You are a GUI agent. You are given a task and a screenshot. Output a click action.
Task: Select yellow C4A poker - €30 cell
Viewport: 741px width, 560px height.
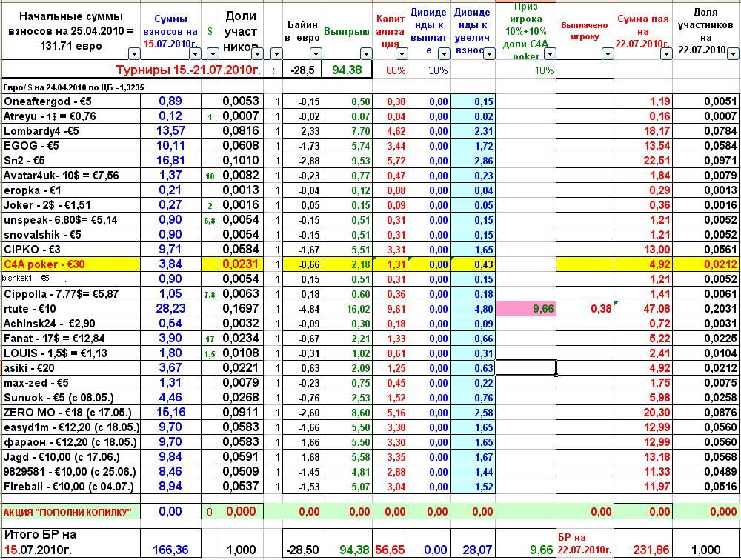[x=71, y=264]
